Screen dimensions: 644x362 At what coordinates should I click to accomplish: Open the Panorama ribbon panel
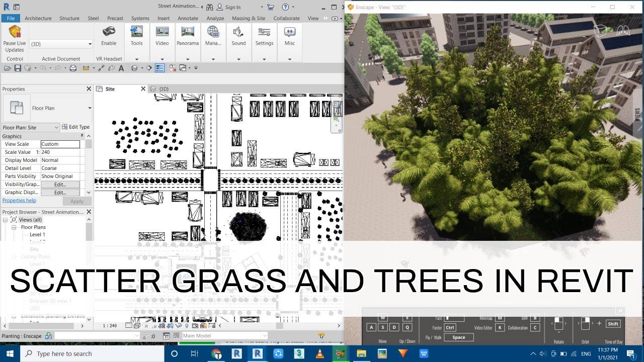pyautogui.click(x=188, y=35)
